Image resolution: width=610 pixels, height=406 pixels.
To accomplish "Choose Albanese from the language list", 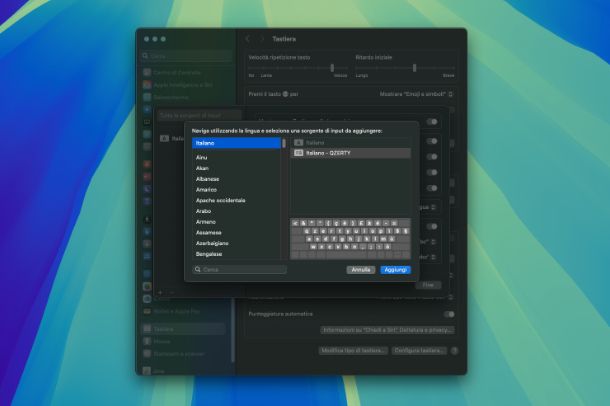I will pyautogui.click(x=210, y=178).
